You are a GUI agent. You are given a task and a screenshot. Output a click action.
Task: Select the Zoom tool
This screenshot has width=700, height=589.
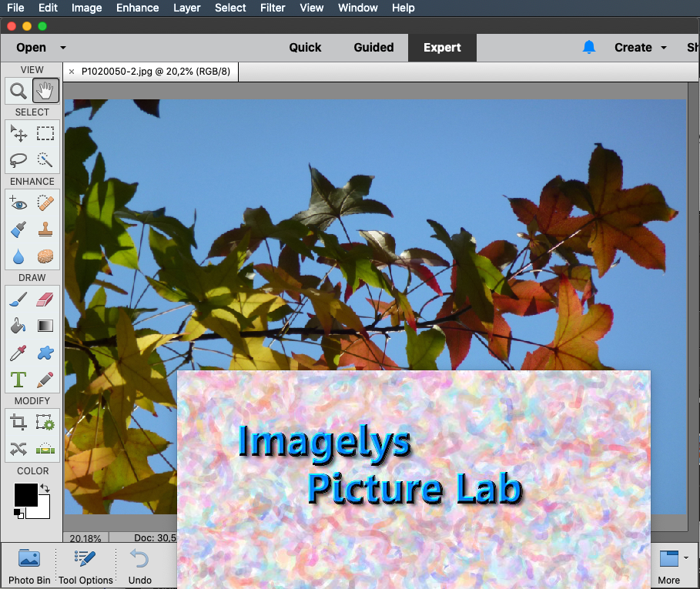18,91
